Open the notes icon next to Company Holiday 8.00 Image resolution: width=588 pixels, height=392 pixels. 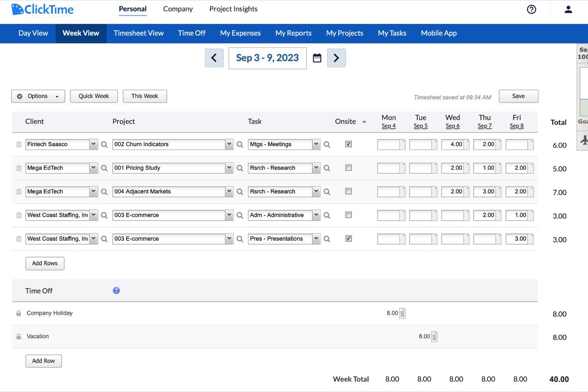(402, 313)
